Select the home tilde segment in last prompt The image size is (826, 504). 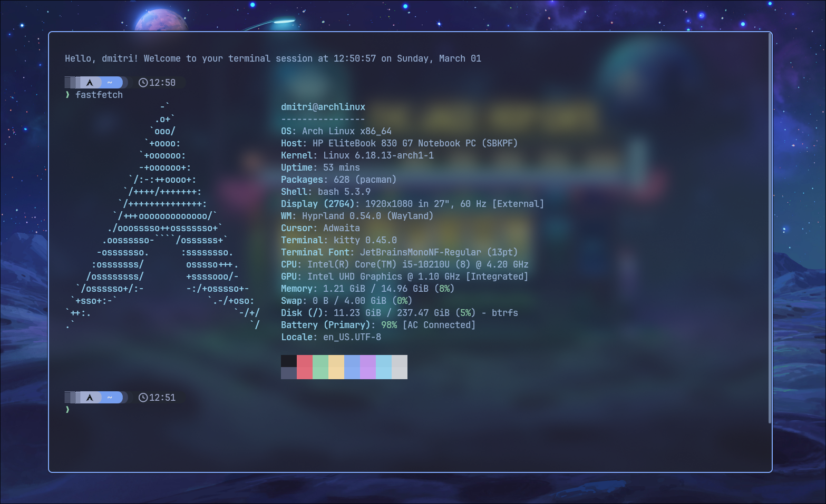(x=110, y=398)
